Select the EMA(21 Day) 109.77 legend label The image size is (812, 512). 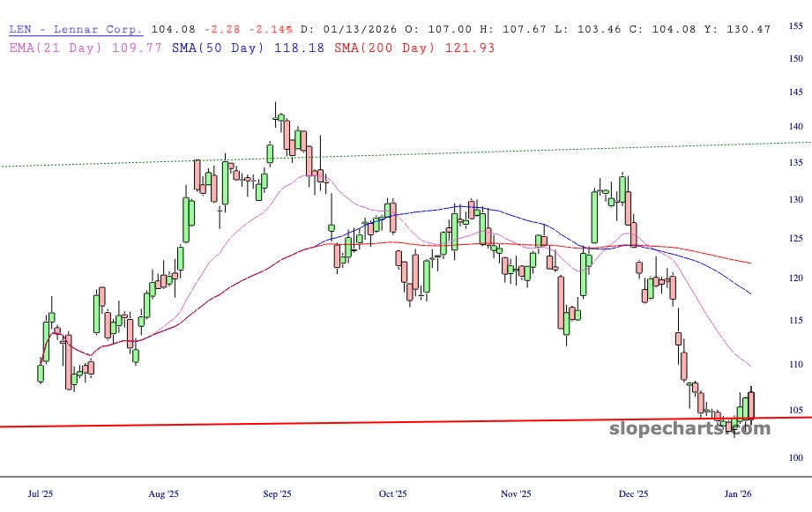click(x=86, y=48)
